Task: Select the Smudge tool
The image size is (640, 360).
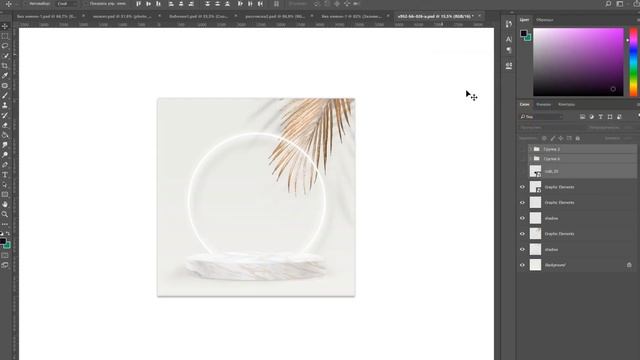Action: click(x=5, y=145)
